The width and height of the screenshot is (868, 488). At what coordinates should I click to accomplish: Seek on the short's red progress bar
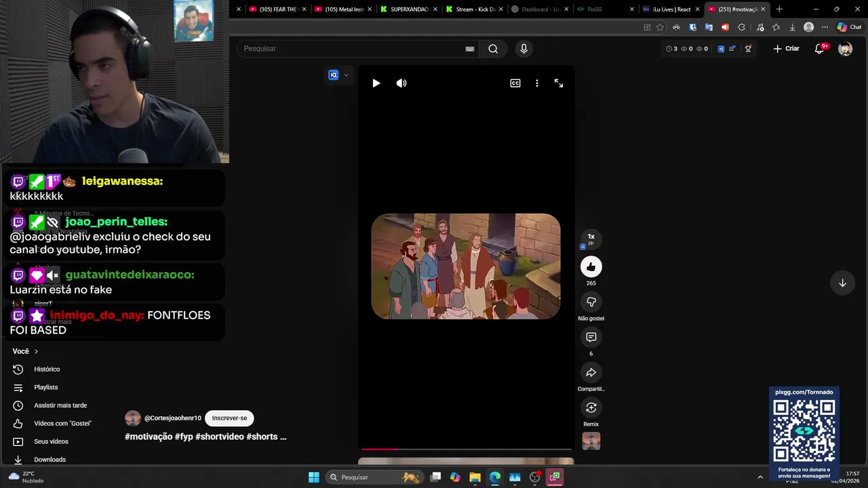(x=465, y=449)
